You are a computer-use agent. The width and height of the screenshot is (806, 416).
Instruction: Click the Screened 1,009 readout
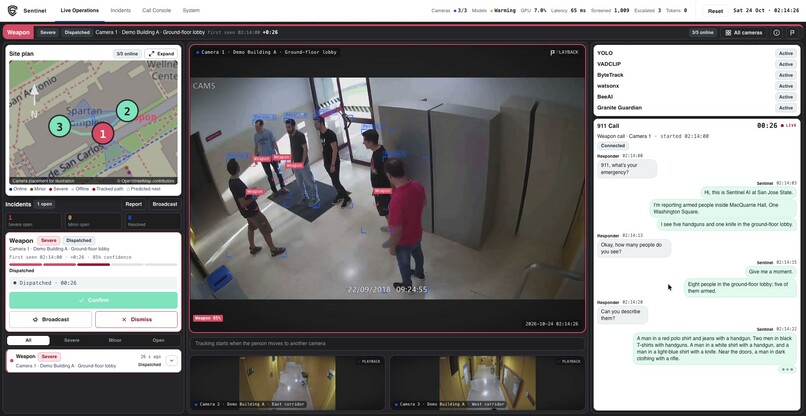[x=610, y=10]
